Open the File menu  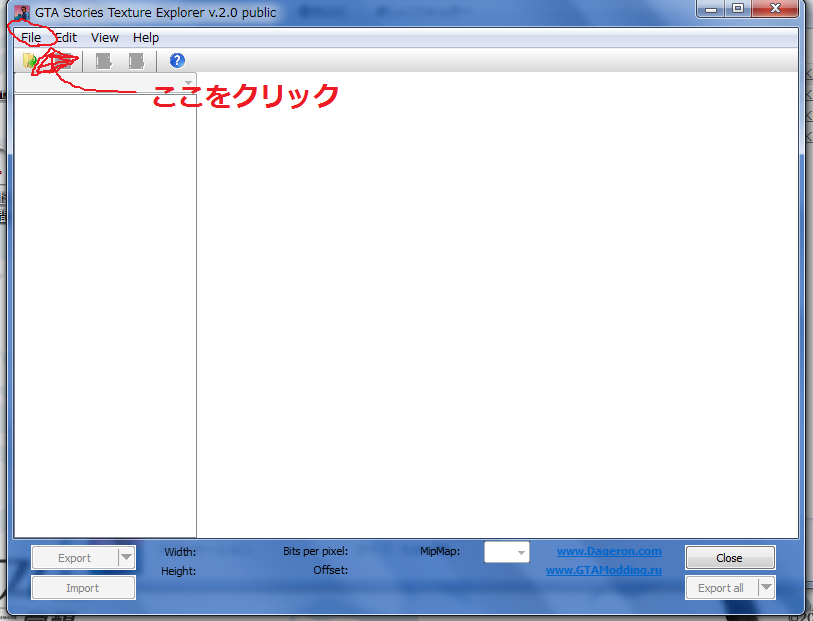click(x=31, y=38)
